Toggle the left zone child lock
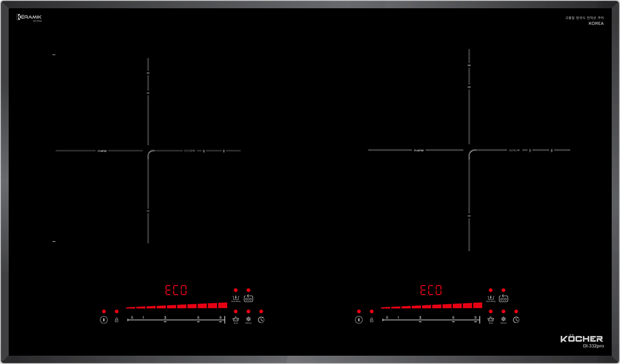620x364 pixels. click(117, 320)
